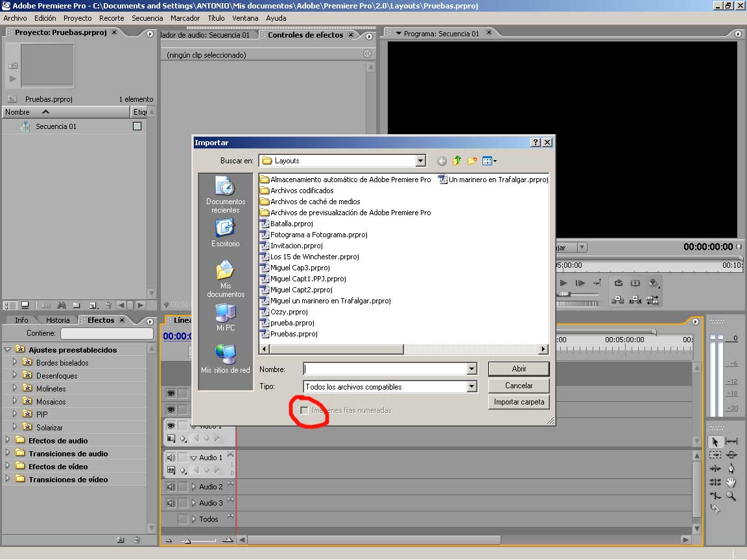Toggle Loop playback in Program monitor
747x560 pixels.
click(x=619, y=283)
